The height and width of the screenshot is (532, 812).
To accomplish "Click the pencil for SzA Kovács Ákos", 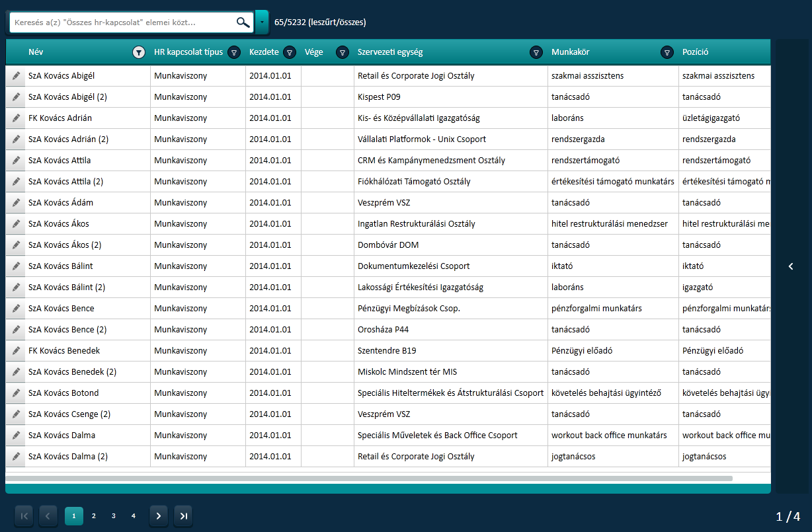I will point(16,224).
